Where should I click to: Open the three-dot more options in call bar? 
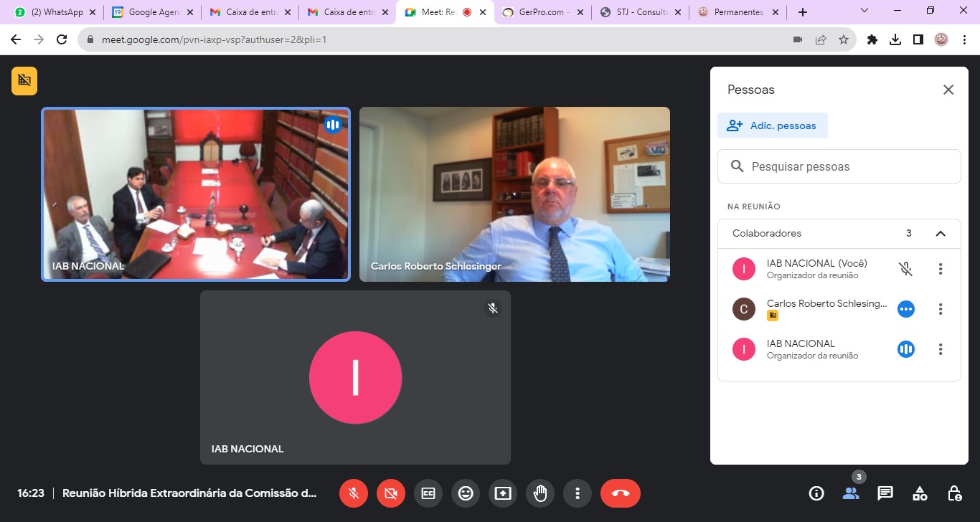[x=578, y=493]
